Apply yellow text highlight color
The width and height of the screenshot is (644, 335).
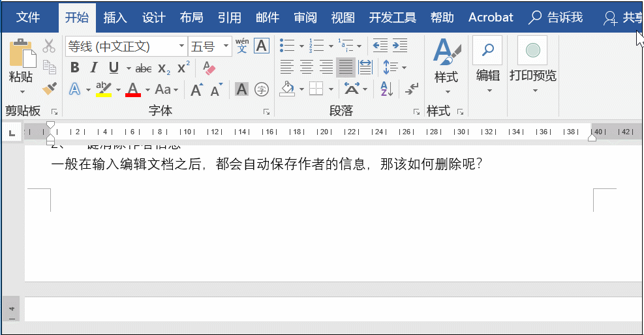pyautogui.click(x=104, y=89)
